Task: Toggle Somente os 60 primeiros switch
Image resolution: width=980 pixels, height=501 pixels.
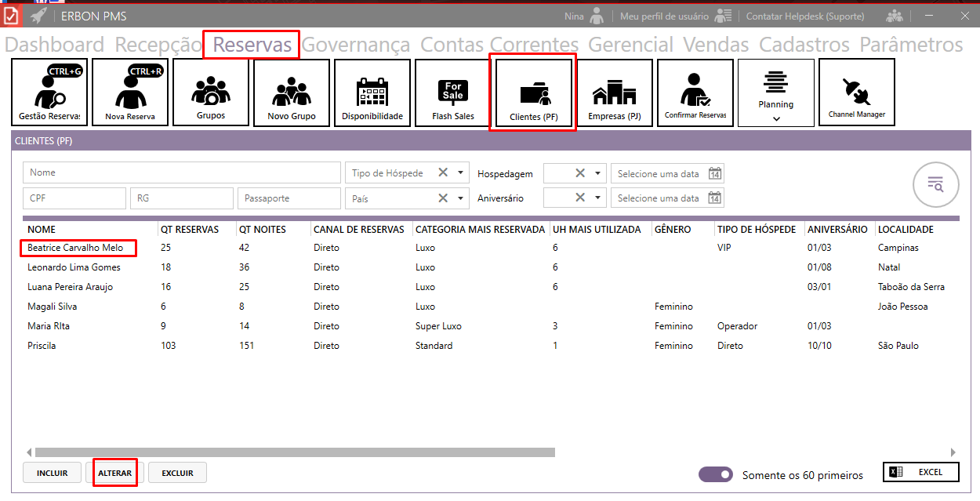Action: (715, 474)
